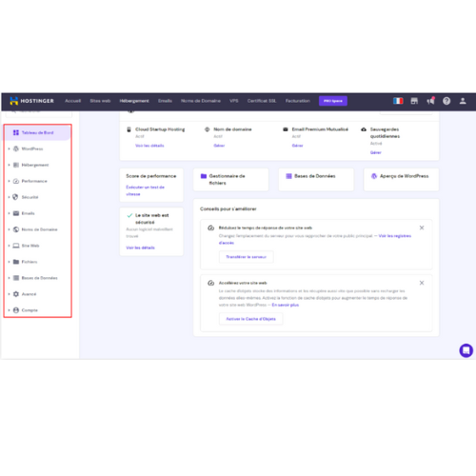Open the Noms de Domaine top menu
This screenshot has height=476, width=476.
coord(201,101)
